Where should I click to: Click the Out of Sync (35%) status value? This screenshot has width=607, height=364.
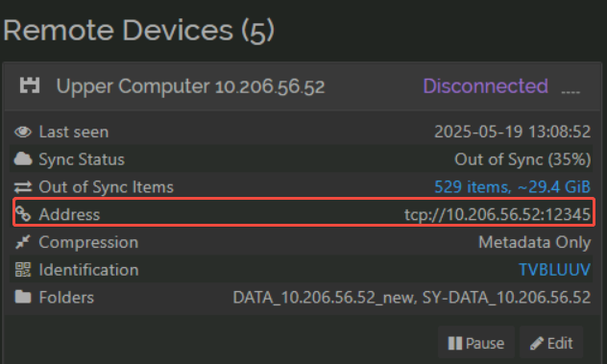click(522, 159)
